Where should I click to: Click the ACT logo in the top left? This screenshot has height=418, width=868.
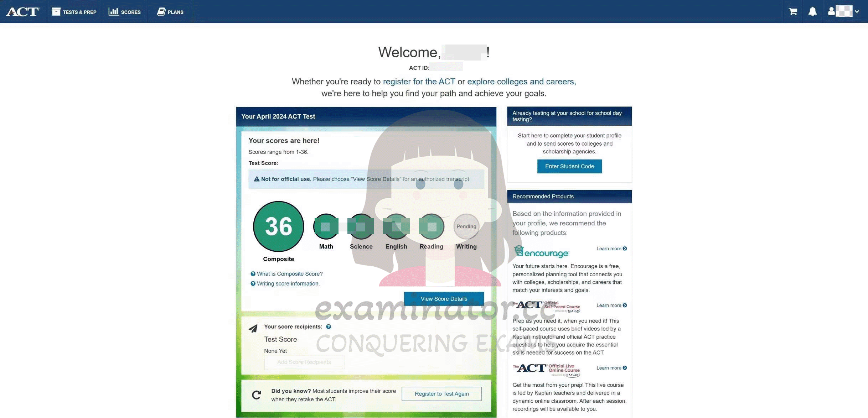(x=22, y=11)
